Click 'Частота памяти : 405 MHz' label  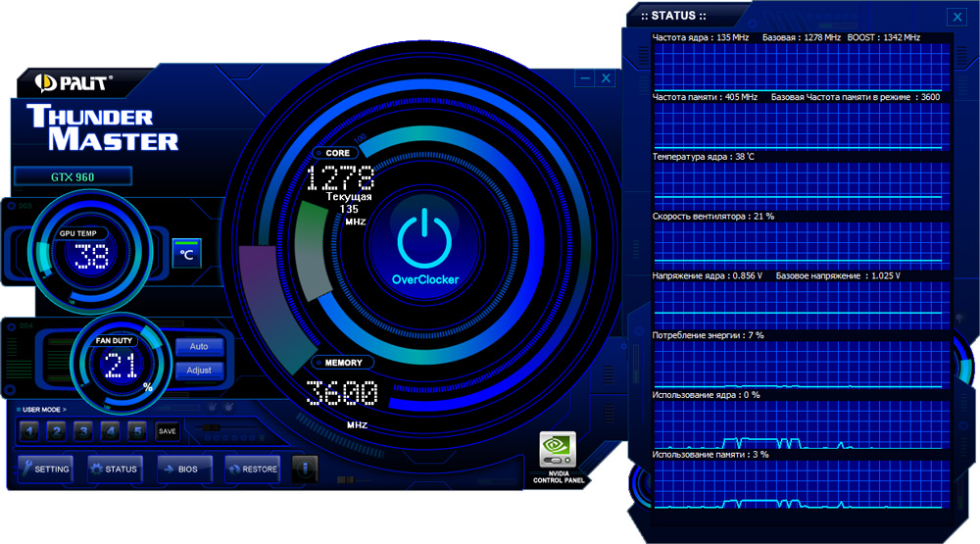click(705, 97)
